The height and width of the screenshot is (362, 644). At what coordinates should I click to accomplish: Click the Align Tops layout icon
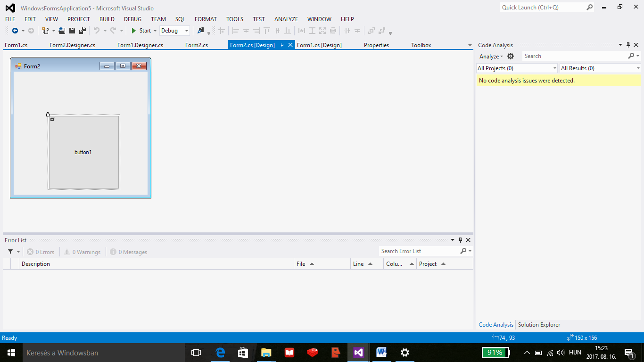pos(267,31)
